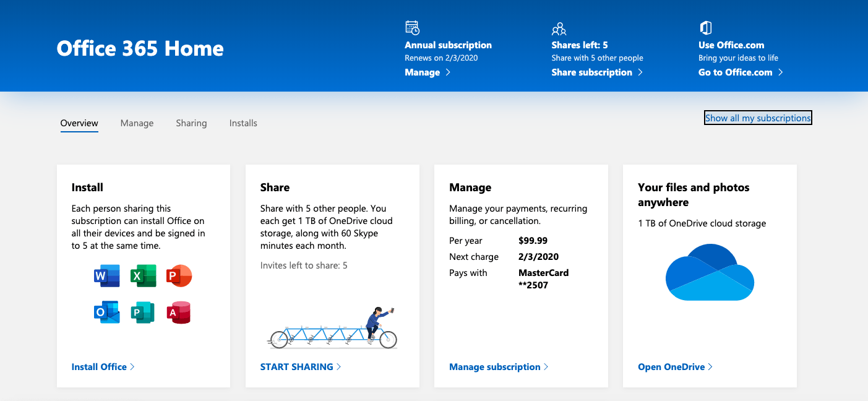Click the Manage card heading
Viewport: 868px width, 401px height.
click(470, 188)
